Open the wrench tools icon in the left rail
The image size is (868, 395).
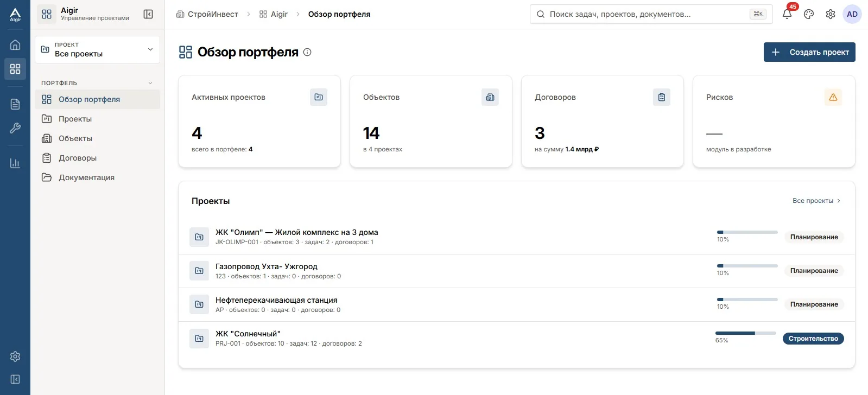click(15, 128)
